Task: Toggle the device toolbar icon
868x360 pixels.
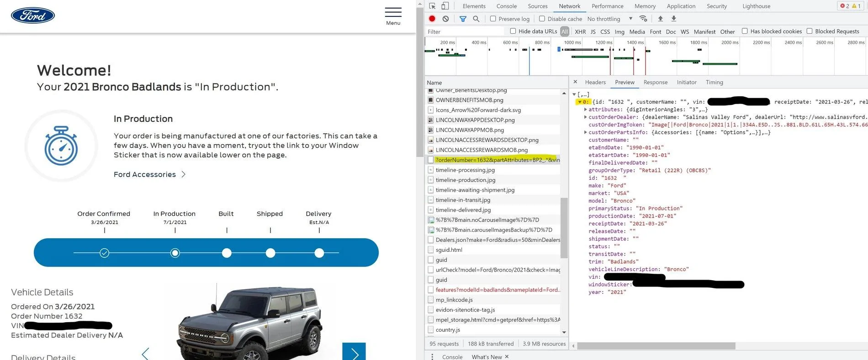Action: (445, 6)
